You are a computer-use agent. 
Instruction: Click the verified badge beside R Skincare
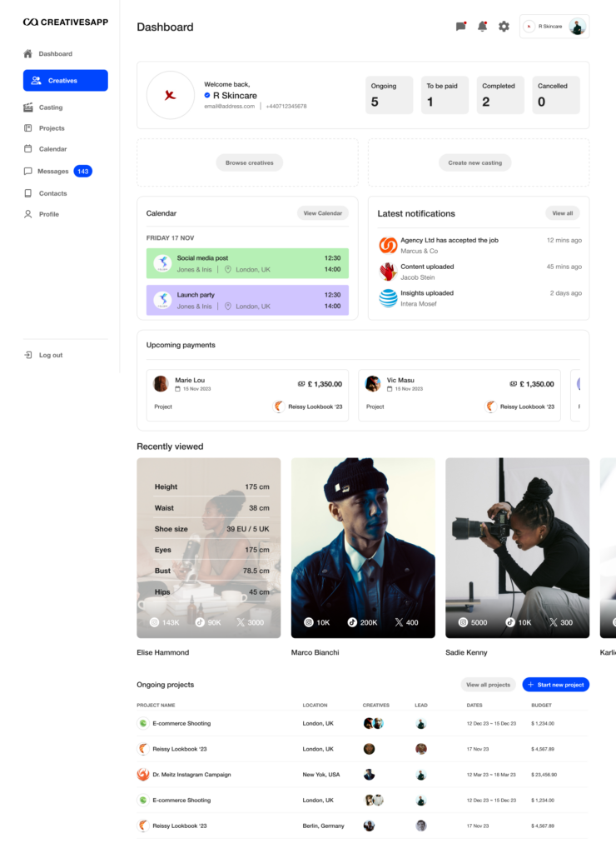tap(207, 95)
